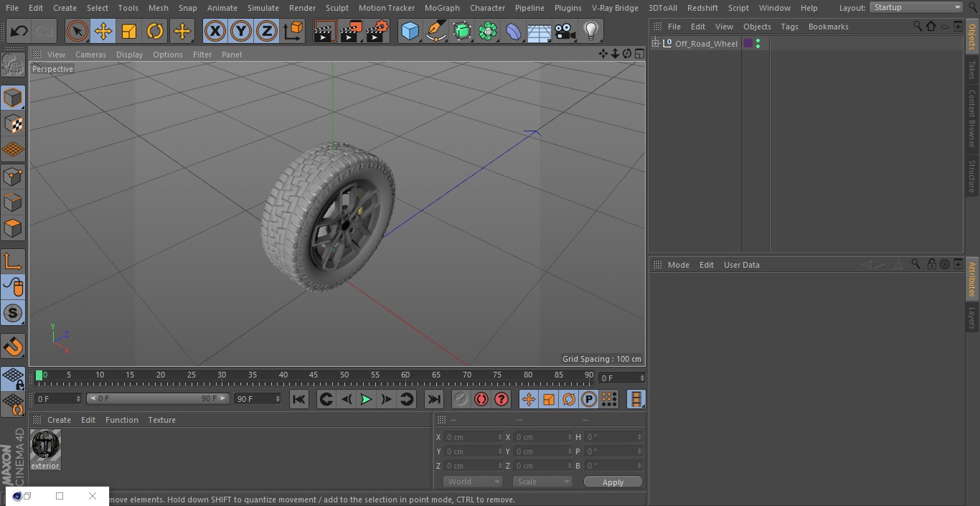This screenshot has height=506, width=980.
Task: Open the Simulate menu
Action: (263, 8)
